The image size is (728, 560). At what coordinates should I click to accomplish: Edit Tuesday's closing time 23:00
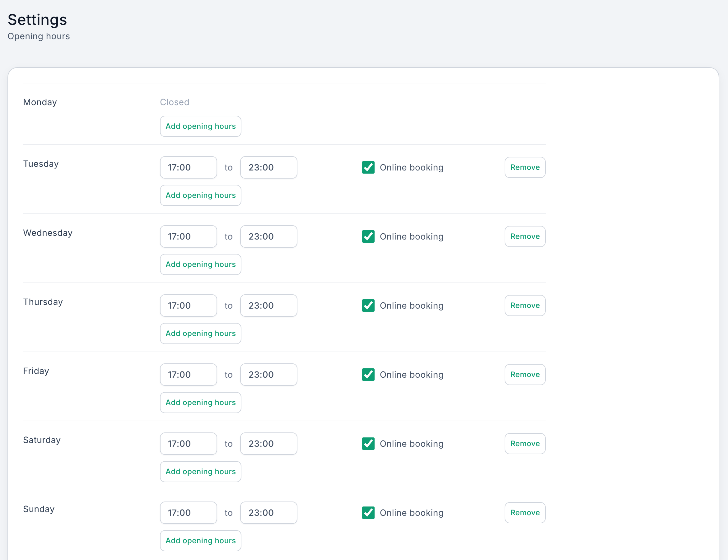click(269, 167)
